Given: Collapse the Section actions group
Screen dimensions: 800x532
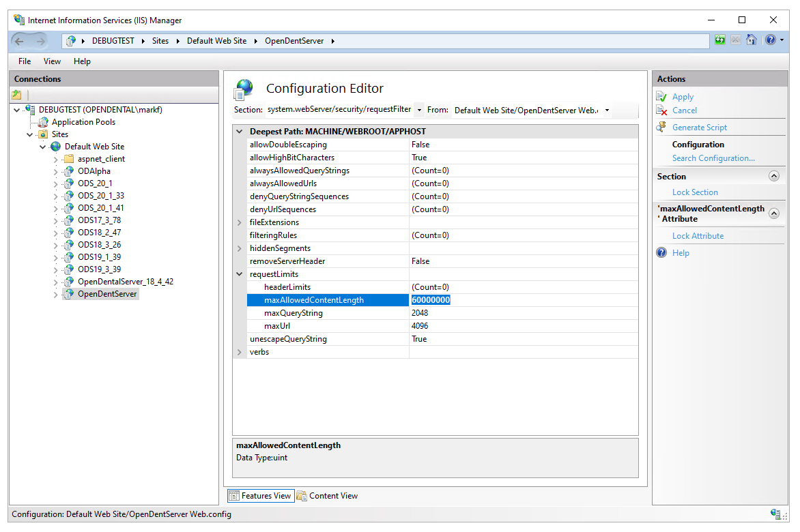Looking at the screenshot, I should pyautogui.click(x=773, y=176).
